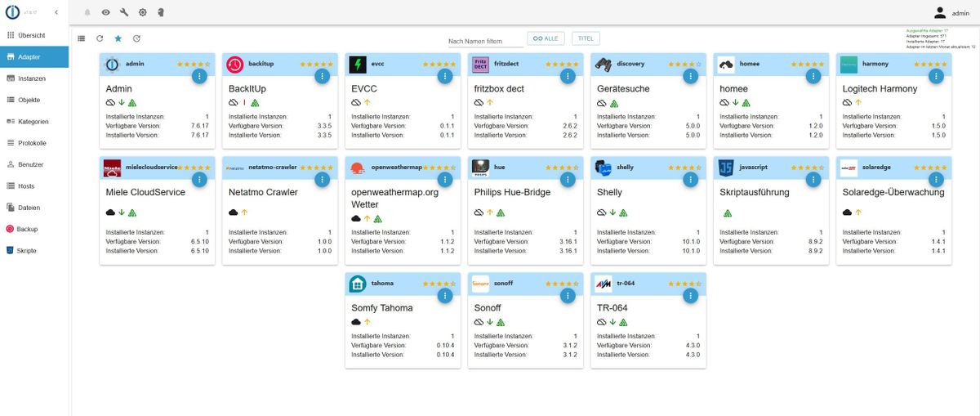Toggle the installed-only star filter

(x=118, y=38)
